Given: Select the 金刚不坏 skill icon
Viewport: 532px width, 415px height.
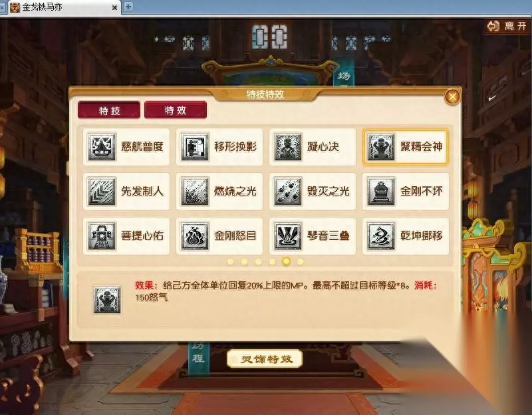Looking at the screenshot, I should point(381,192).
